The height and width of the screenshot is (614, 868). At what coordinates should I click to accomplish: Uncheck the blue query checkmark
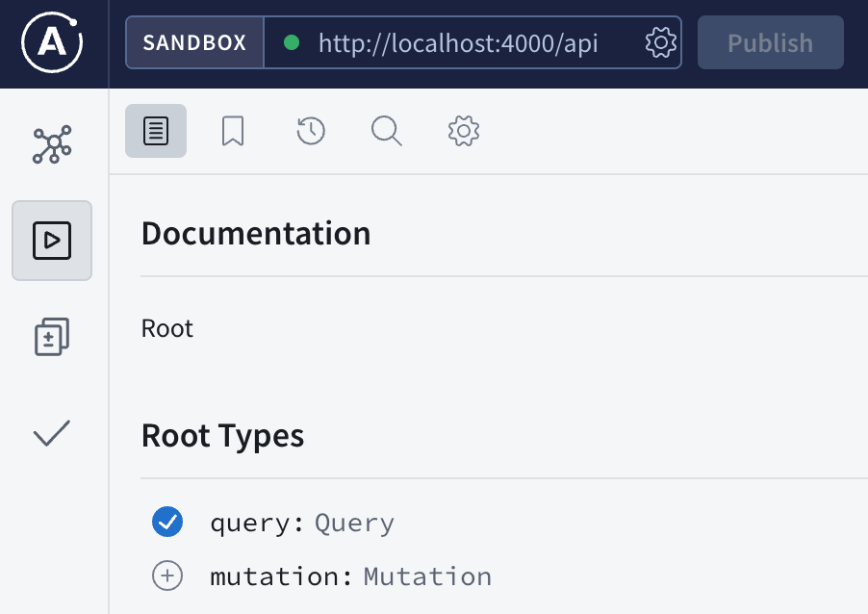pyautogui.click(x=167, y=523)
